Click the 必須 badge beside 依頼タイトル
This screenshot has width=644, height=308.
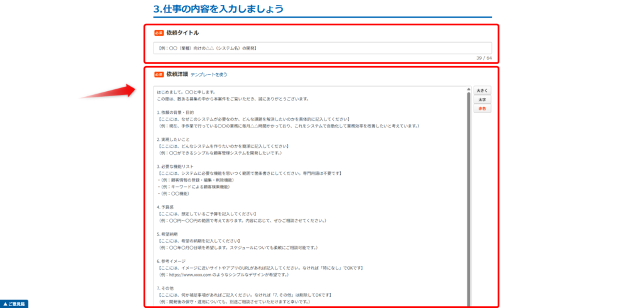tap(159, 33)
